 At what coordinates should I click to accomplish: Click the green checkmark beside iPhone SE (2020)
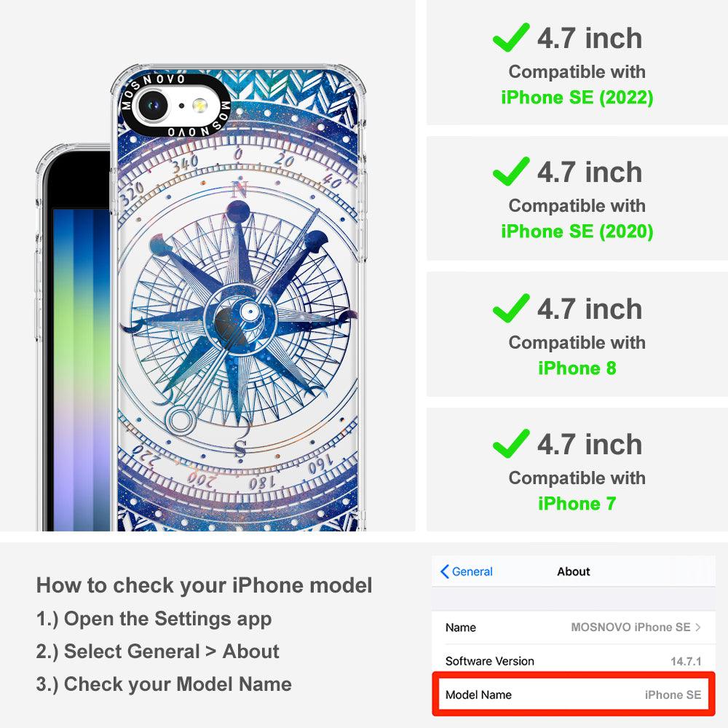511,171
